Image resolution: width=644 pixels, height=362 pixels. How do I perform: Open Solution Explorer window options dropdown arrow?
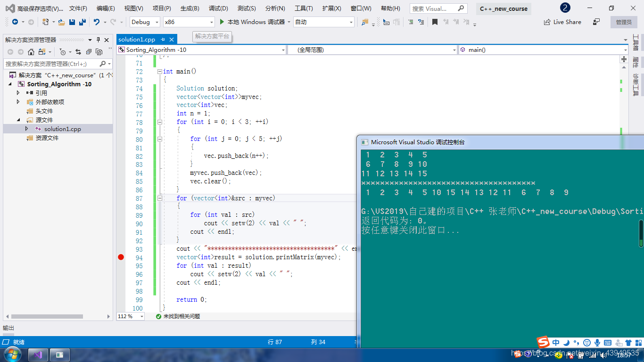(x=91, y=40)
